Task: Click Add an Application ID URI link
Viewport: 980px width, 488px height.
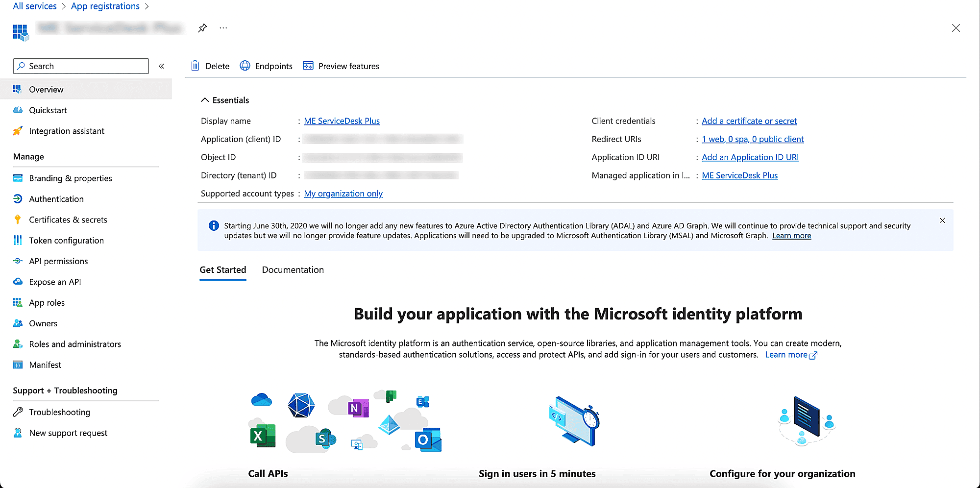Action: [750, 157]
